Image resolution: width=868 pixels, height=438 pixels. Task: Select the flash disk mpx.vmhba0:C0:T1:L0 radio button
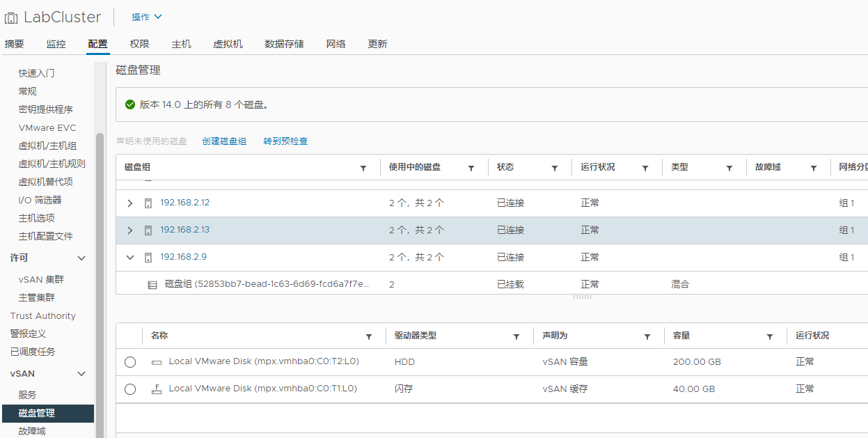[130, 389]
